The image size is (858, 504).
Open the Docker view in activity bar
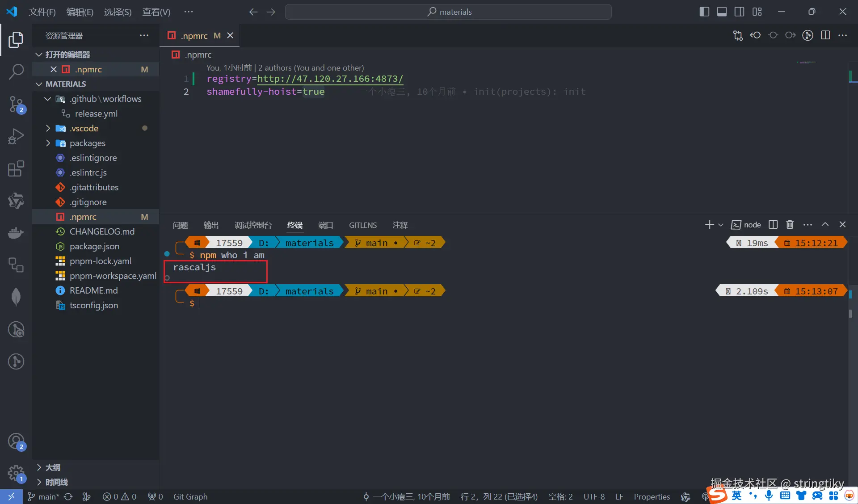pos(16,233)
